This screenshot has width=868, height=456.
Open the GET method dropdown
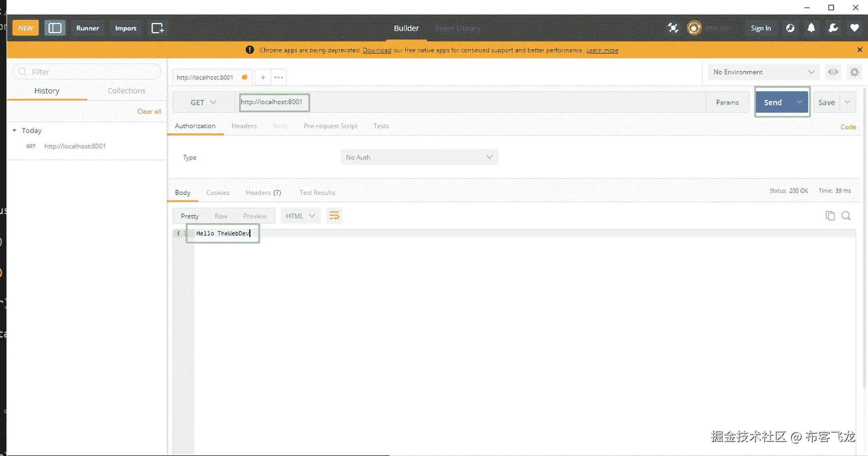(x=203, y=102)
